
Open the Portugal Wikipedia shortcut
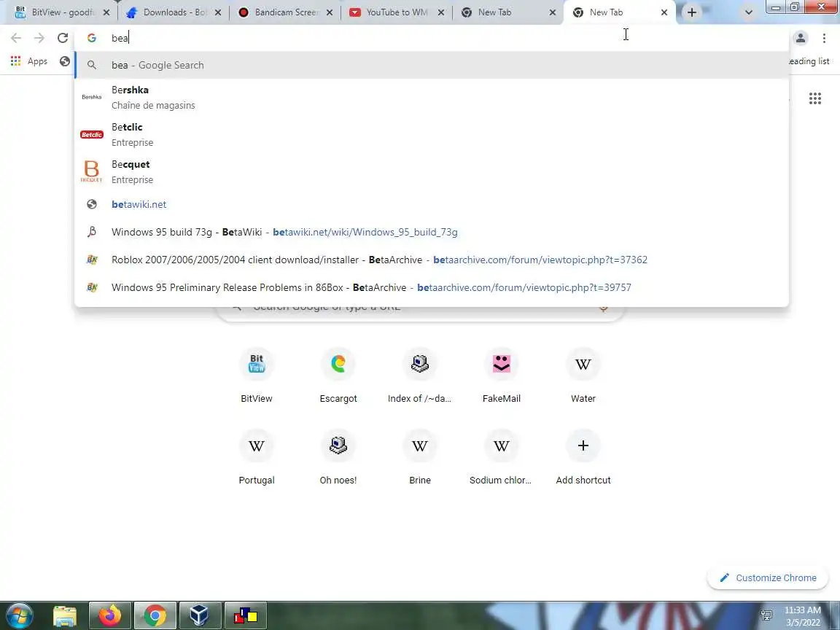[x=257, y=457]
